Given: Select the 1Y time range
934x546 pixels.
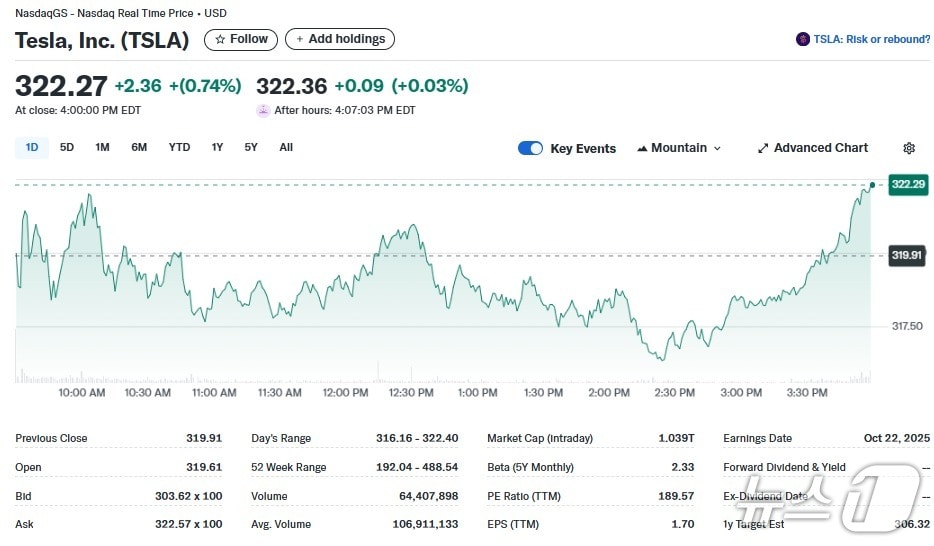Looking at the screenshot, I should (217, 147).
